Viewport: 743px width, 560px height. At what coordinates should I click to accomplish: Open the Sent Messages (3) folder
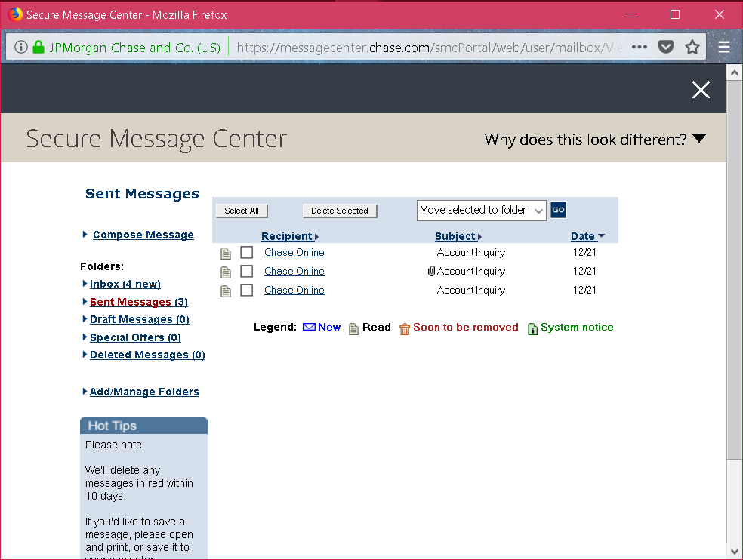point(139,302)
